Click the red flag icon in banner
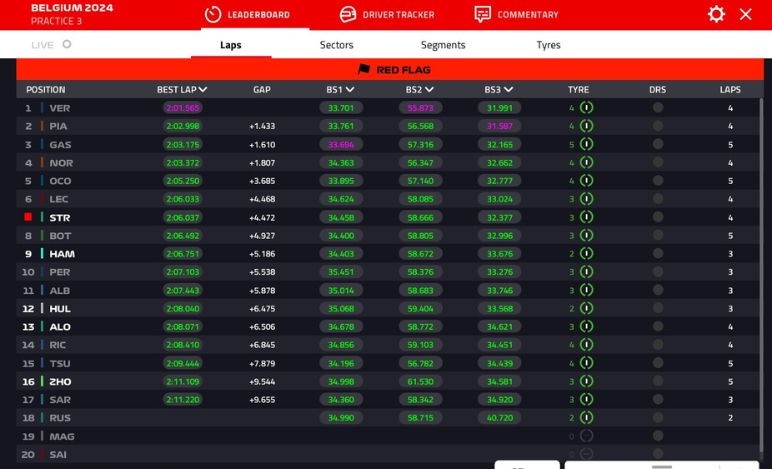The height and width of the screenshot is (469, 772). coord(364,70)
